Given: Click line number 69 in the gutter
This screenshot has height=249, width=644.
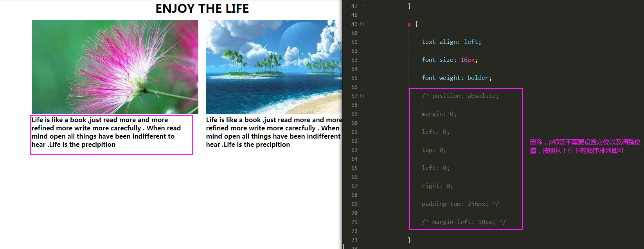Looking at the screenshot, I should click(x=354, y=204).
